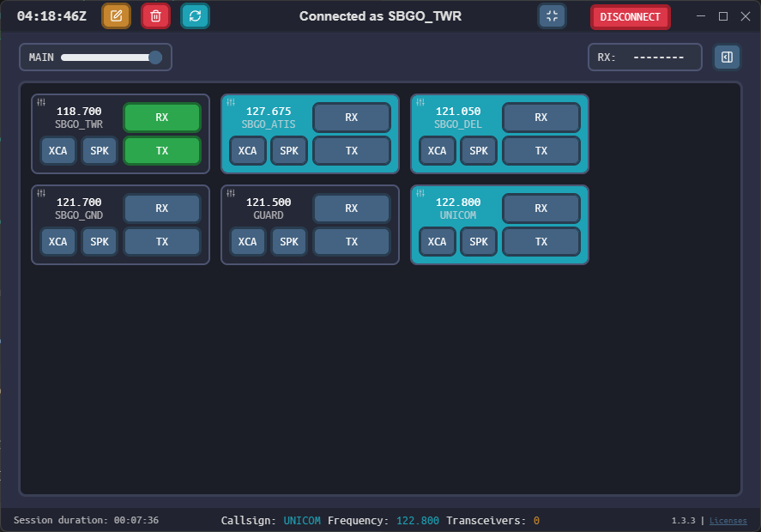The image size is (761, 532).
Task: Enable RX on SBGO_DEL 121.050
Action: click(x=541, y=118)
